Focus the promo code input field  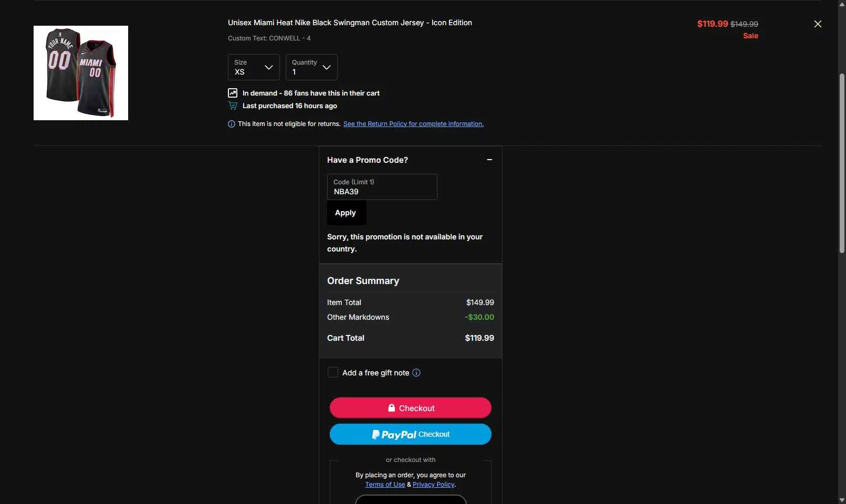(x=382, y=187)
